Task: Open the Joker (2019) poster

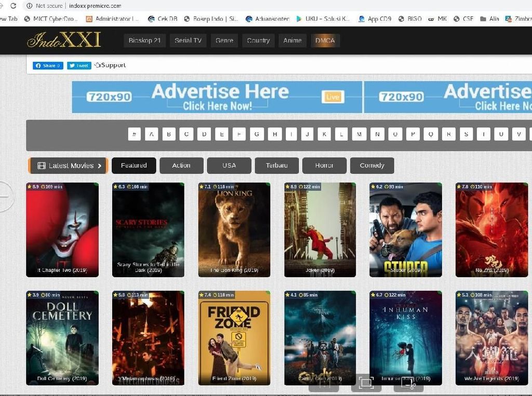Action: 320,230
